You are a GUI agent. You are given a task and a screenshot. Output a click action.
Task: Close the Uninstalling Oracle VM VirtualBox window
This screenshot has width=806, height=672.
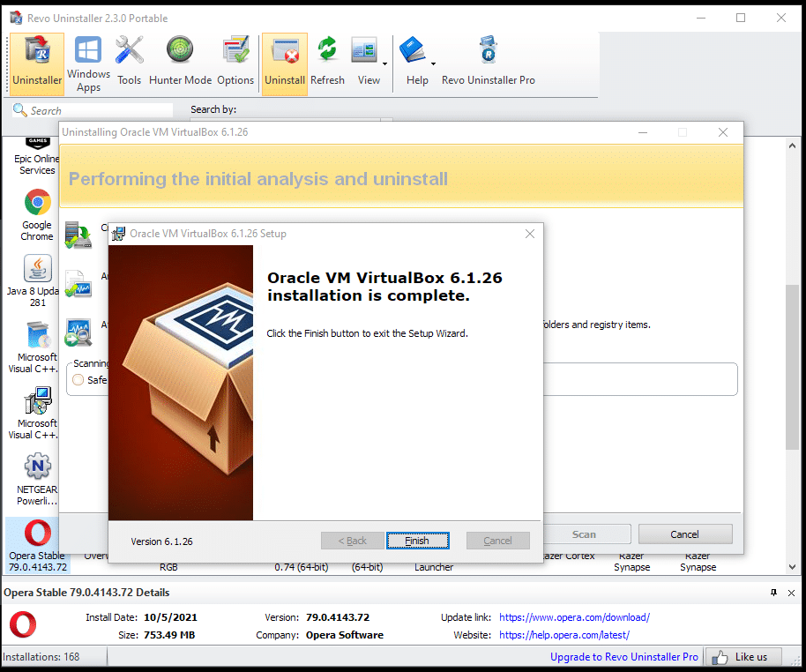pyautogui.click(x=723, y=132)
